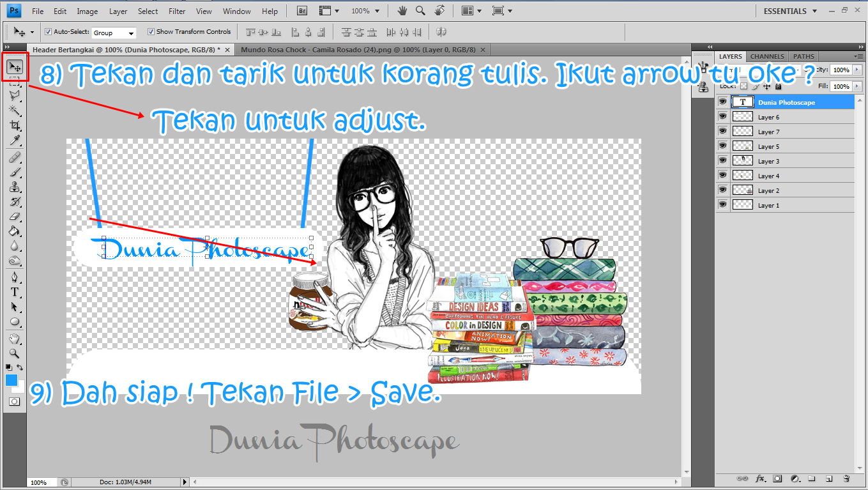
Task: Create a new layer
Action: pyautogui.click(x=829, y=478)
